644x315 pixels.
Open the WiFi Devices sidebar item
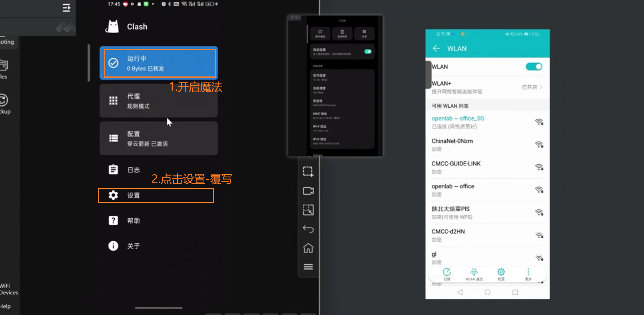9,289
